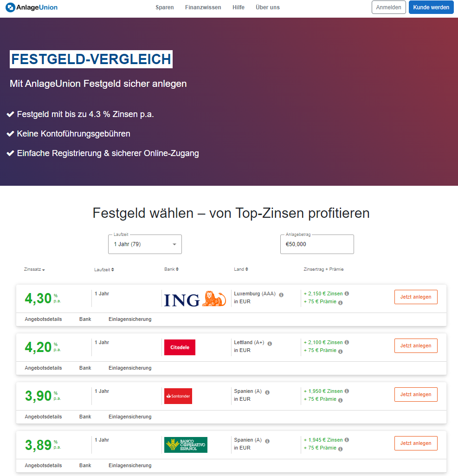Click the AnlageUnion logo icon
Screen dimensions: 458x476
10,7
